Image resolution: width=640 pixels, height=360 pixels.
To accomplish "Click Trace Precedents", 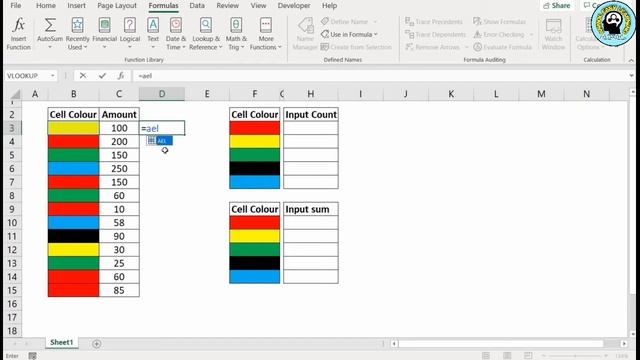I will tap(434, 22).
